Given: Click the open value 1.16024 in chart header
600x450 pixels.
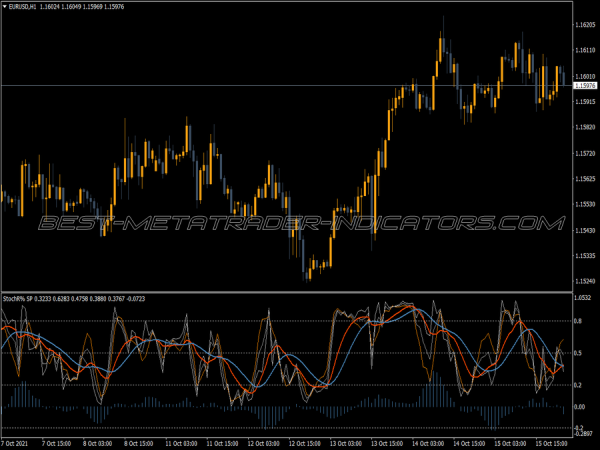Looking at the screenshot, I should (48, 7).
